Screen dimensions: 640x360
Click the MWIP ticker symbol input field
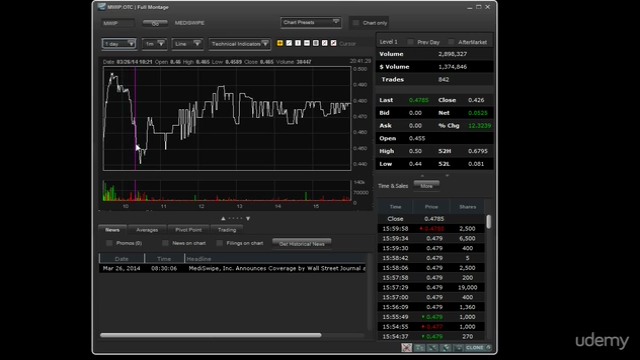[x=118, y=23]
